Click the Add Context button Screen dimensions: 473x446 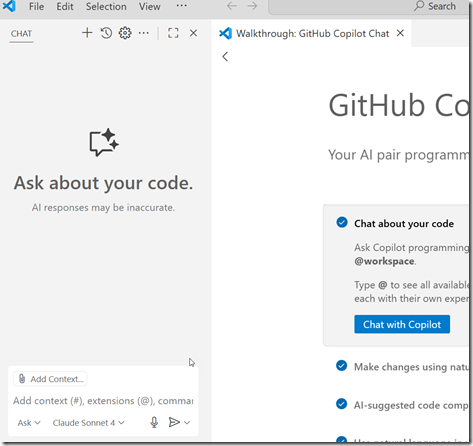coord(50,379)
